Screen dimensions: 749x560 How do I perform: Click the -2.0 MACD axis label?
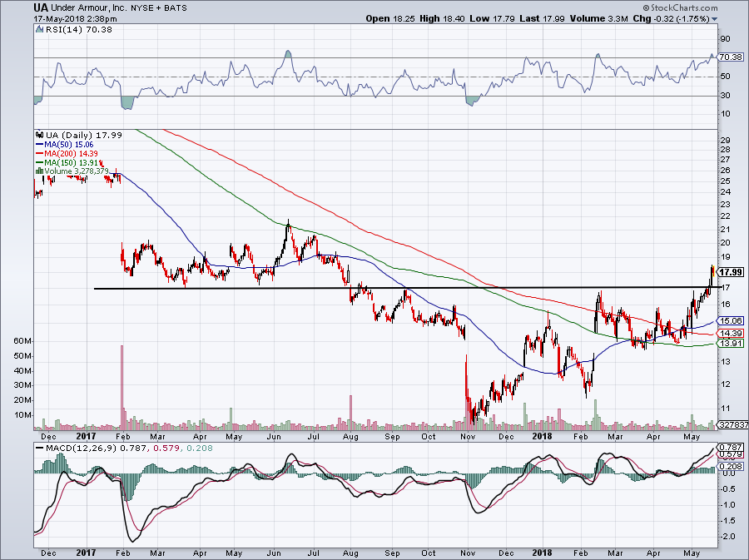coord(728,537)
